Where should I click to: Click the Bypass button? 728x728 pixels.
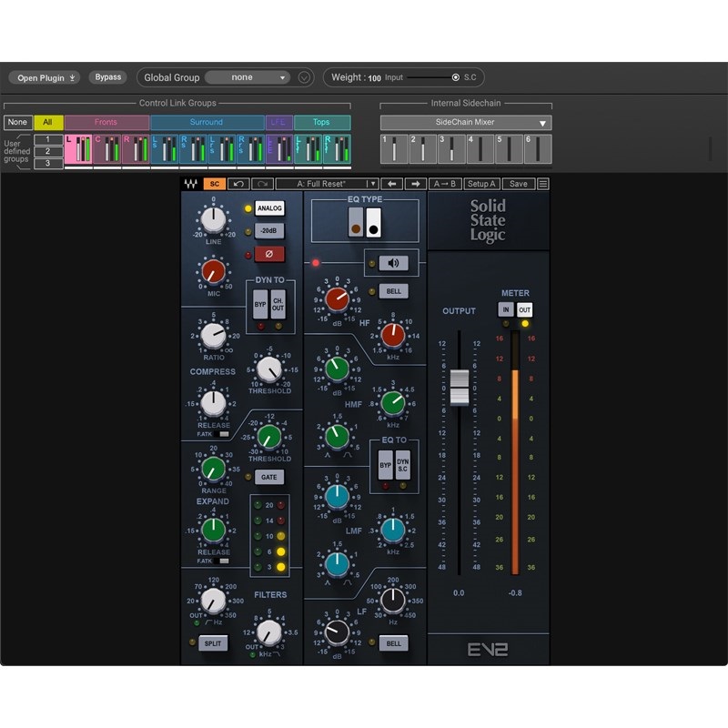[x=107, y=77]
